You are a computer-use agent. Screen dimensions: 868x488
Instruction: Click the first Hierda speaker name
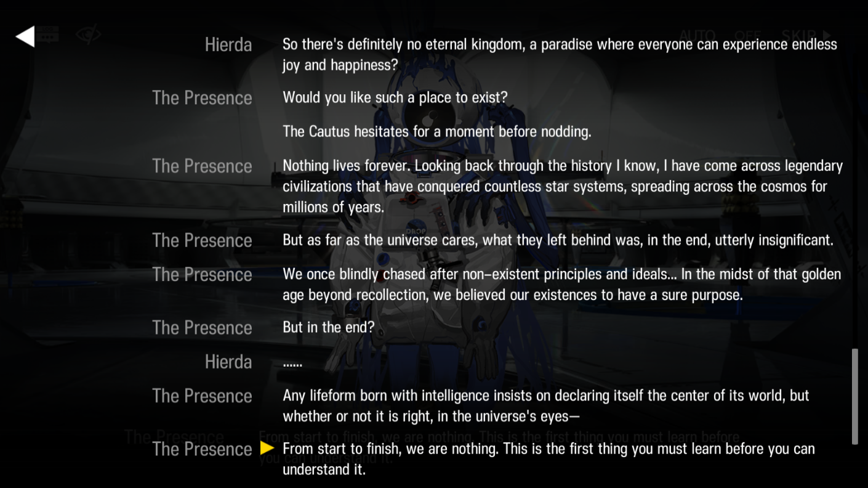click(x=228, y=44)
